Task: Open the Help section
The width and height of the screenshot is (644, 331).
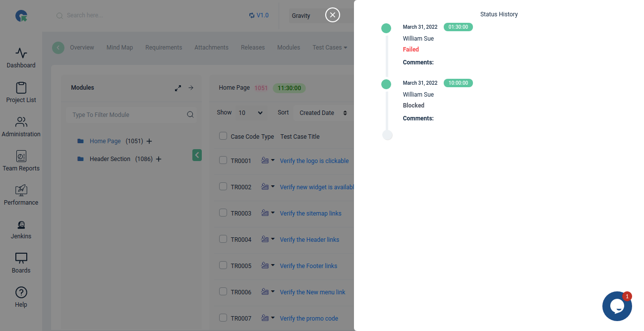Action: (21, 297)
